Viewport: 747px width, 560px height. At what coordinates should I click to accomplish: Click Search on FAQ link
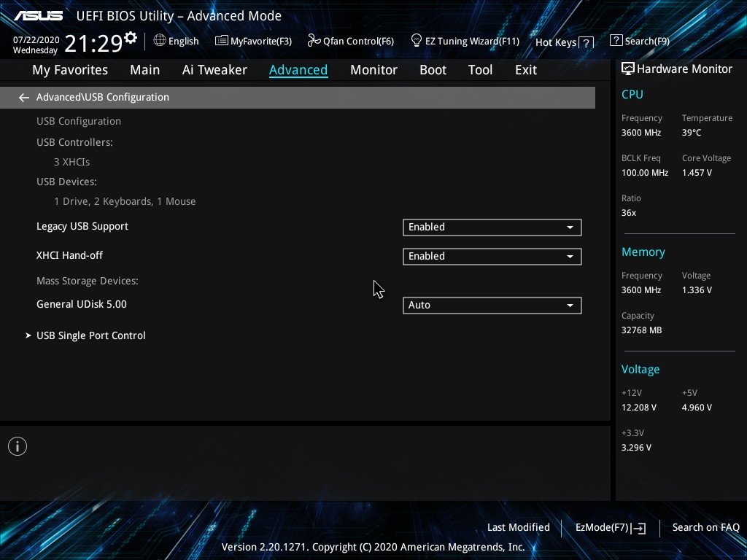tap(705, 527)
